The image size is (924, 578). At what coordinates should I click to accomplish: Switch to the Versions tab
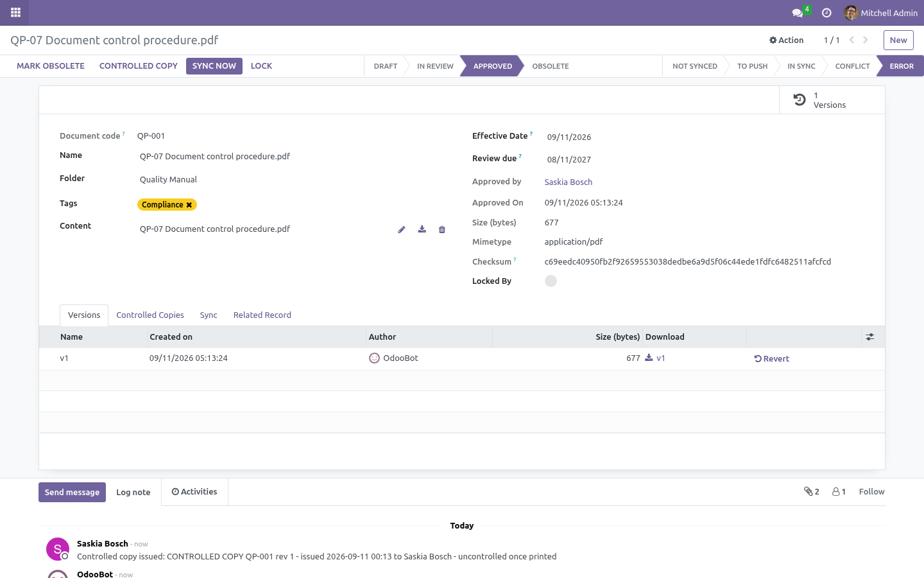[84, 315]
